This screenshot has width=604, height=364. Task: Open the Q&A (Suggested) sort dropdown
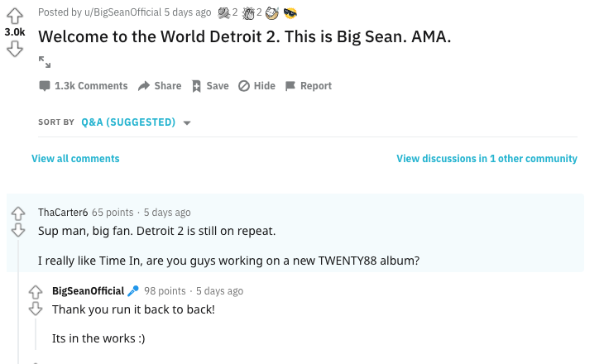[136, 122]
